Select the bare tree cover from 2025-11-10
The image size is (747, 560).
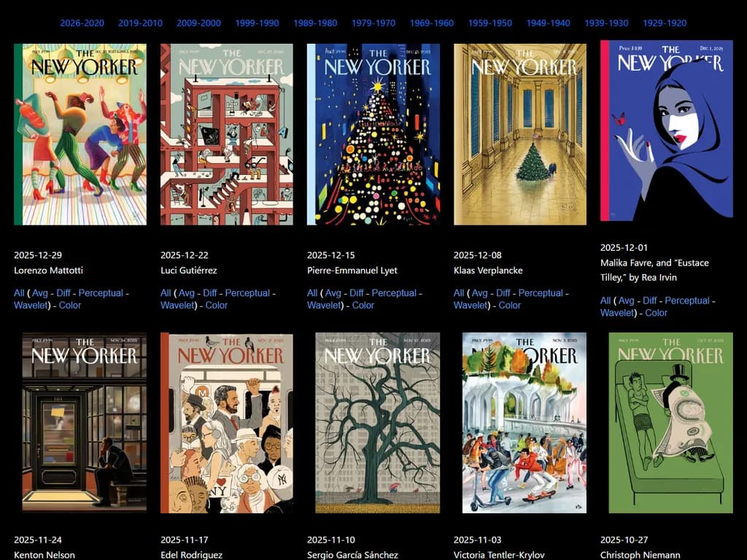[x=378, y=423]
